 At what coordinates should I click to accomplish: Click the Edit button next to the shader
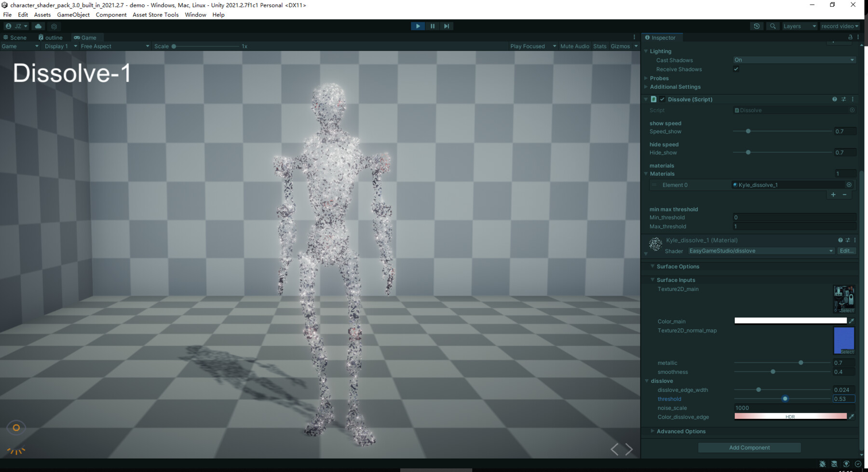[x=846, y=250]
